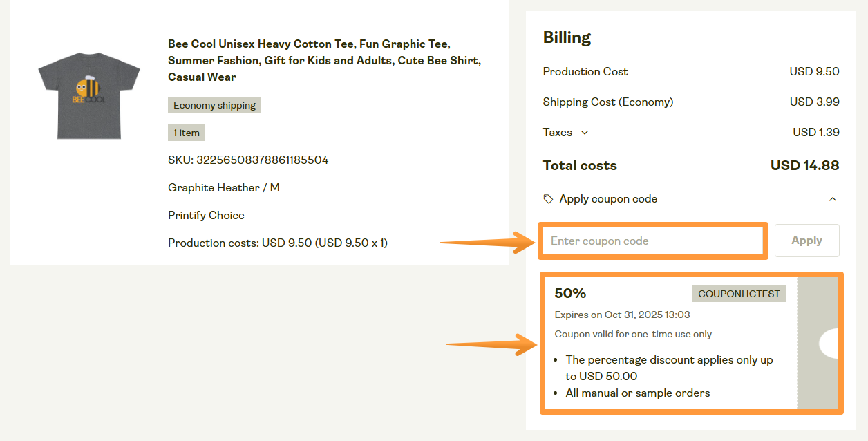The width and height of the screenshot is (868, 441).
Task: Click the 1 item badge
Action: pos(186,133)
